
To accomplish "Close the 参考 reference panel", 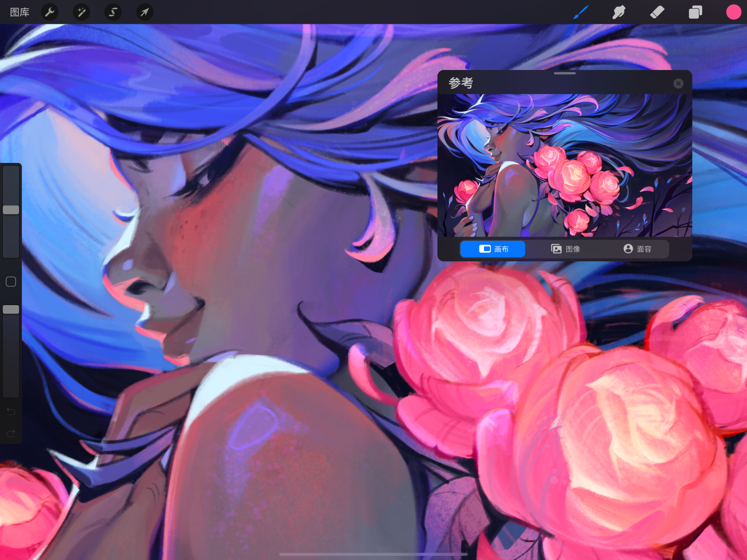I will [678, 83].
